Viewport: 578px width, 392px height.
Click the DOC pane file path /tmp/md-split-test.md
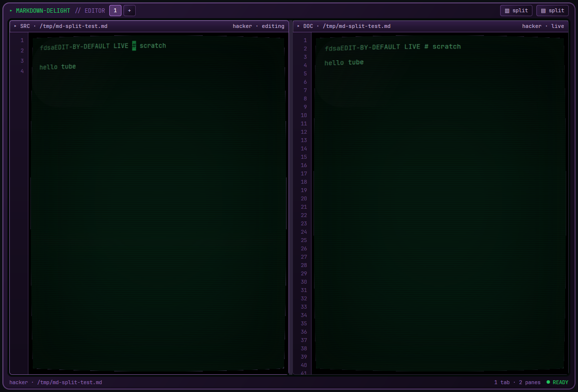tap(357, 26)
